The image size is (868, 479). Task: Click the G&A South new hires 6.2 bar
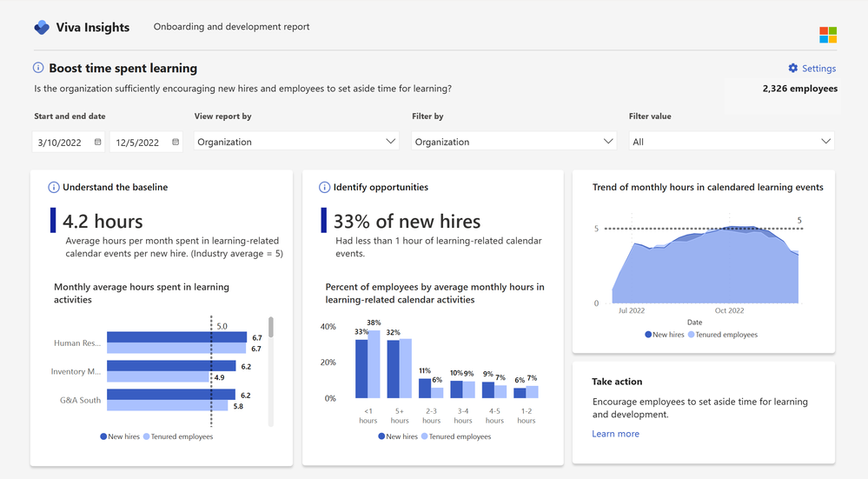coord(171,395)
